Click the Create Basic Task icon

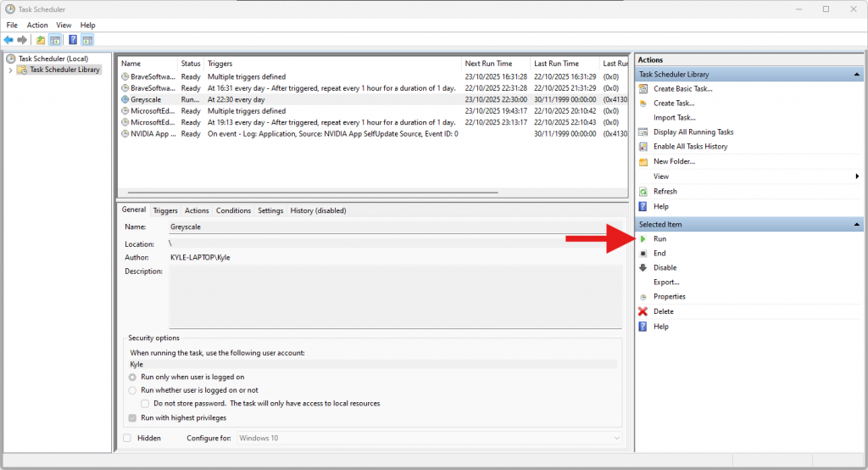(x=643, y=89)
